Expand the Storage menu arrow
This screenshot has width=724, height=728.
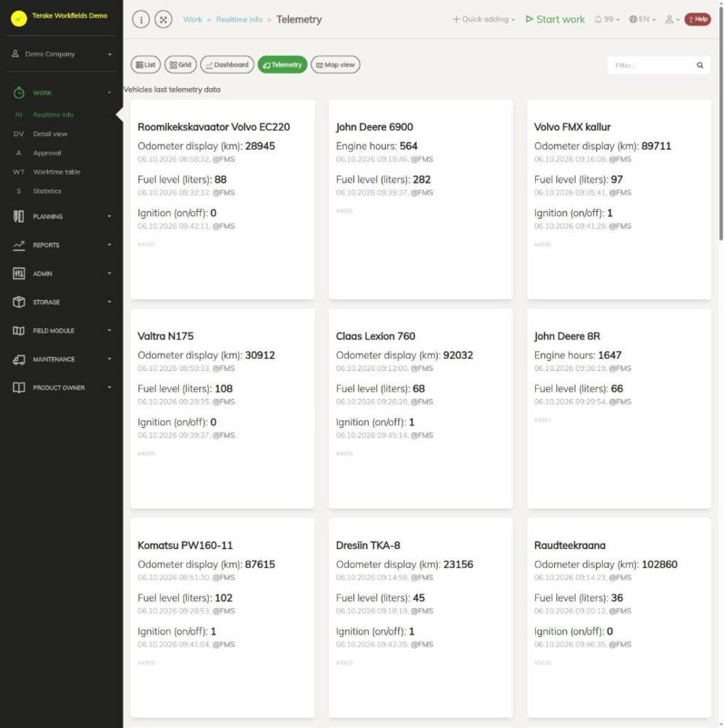tap(109, 302)
